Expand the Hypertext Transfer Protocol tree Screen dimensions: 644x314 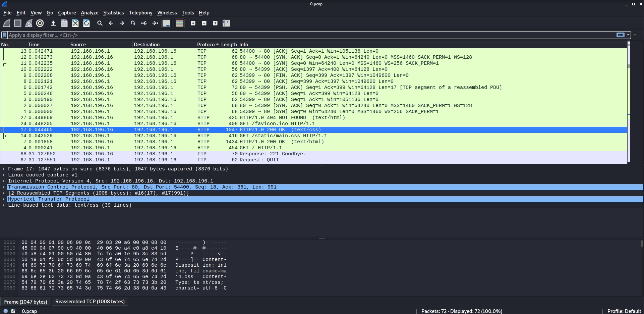click(x=4, y=199)
